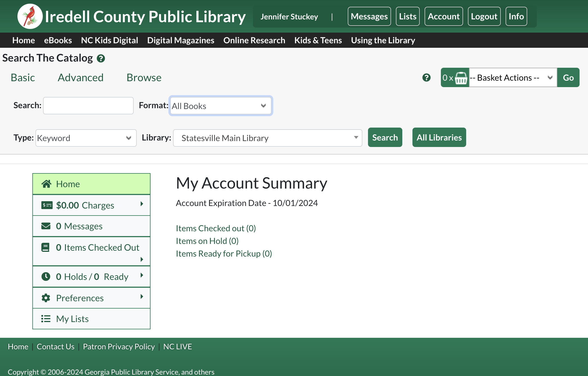588x376 pixels.
Task: Open Online Research menu item
Action: [254, 40]
